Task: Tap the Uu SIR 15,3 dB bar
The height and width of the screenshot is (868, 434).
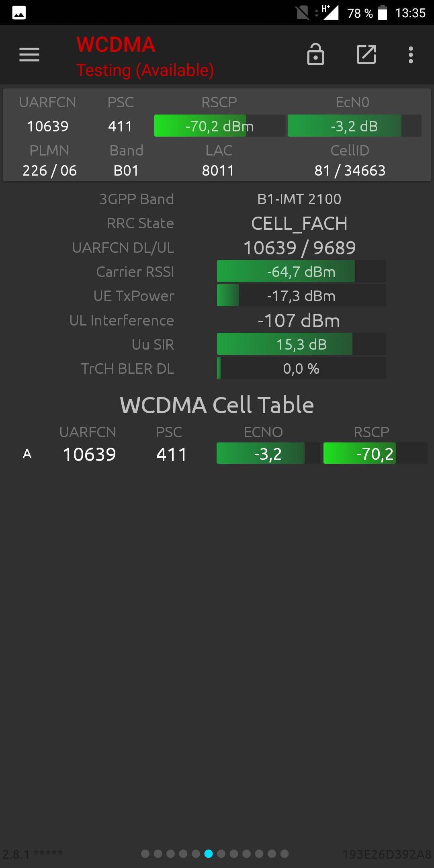Action: coord(301,344)
